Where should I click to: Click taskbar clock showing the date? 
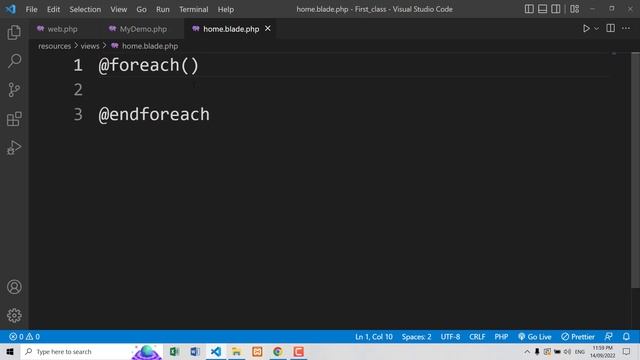pos(602,351)
